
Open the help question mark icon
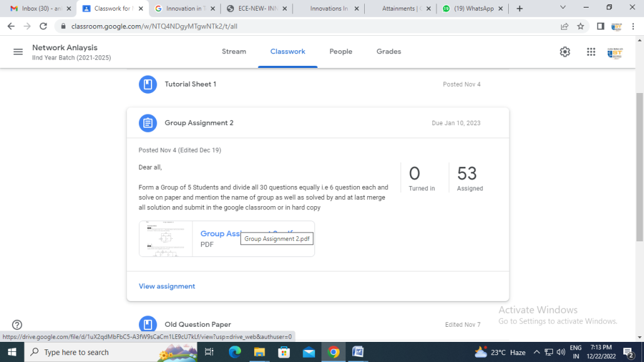[17, 325]
